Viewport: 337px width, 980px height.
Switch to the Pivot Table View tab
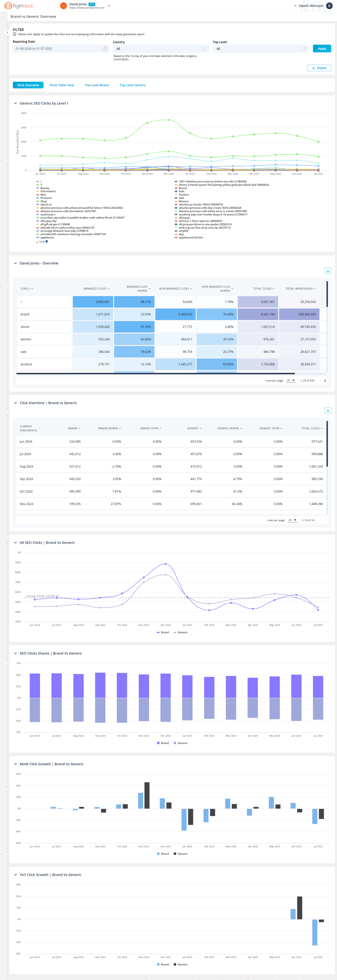(x=62, y=85)
